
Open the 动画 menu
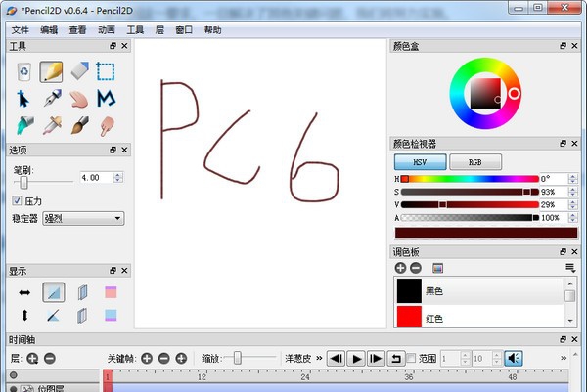pyautogui.click(x=107, y=30)
